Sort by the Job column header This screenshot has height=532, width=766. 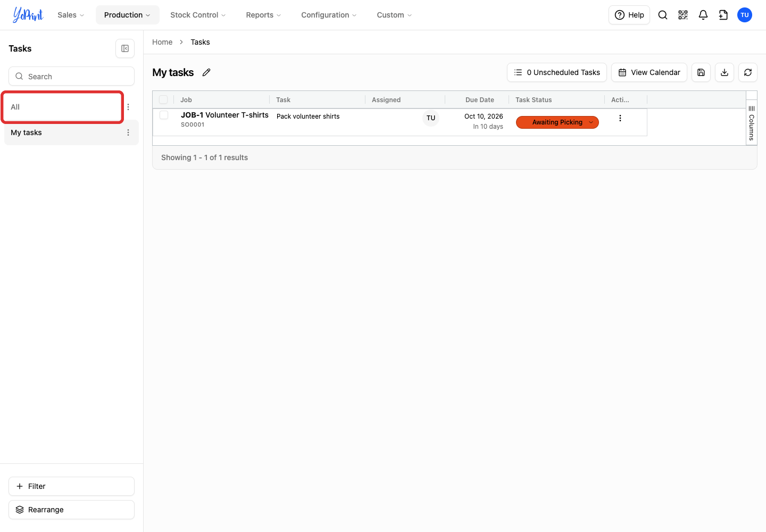pos(186,99)
